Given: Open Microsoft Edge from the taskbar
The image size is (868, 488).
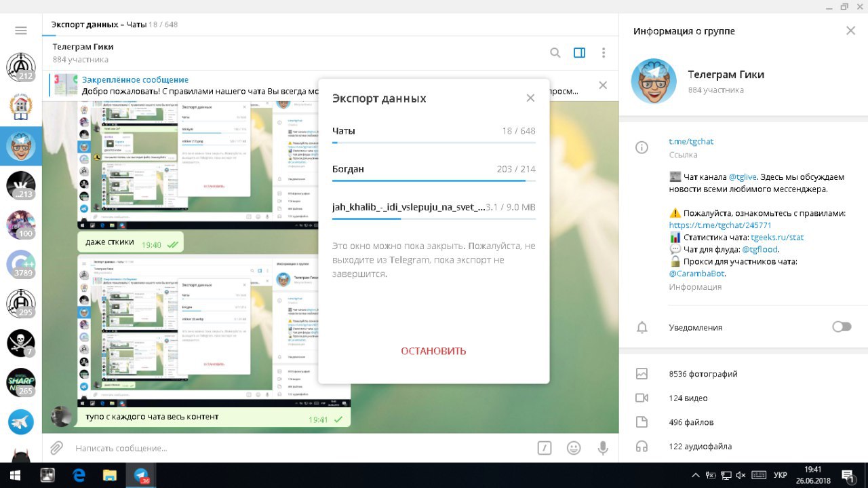Looking at the screenshot, I should coord(79,475).
